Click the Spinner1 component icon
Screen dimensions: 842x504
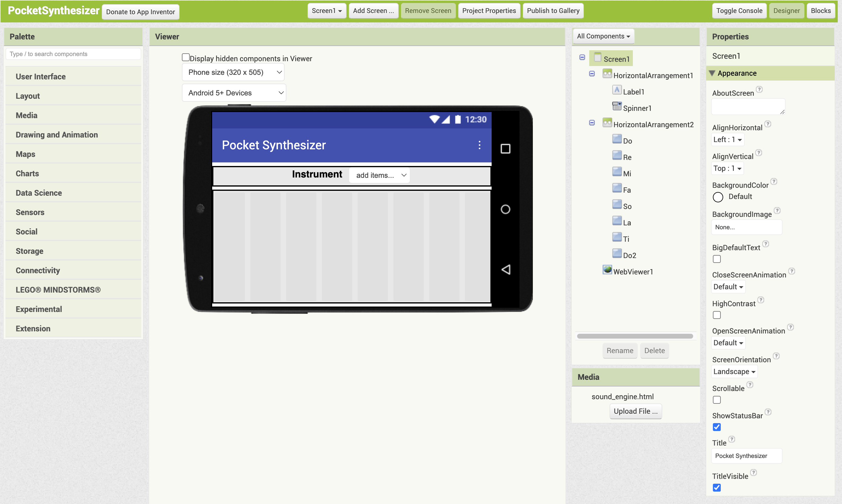(x=617, y=107)
